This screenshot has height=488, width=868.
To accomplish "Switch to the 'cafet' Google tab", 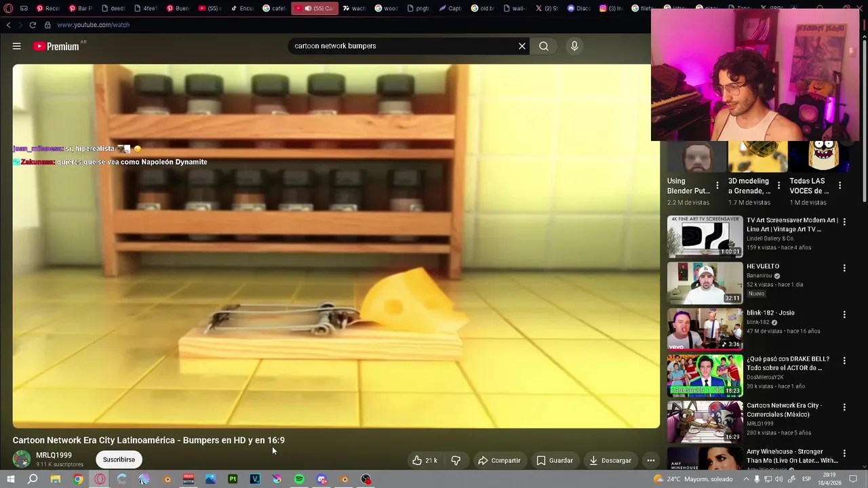I will coord(275,8).
